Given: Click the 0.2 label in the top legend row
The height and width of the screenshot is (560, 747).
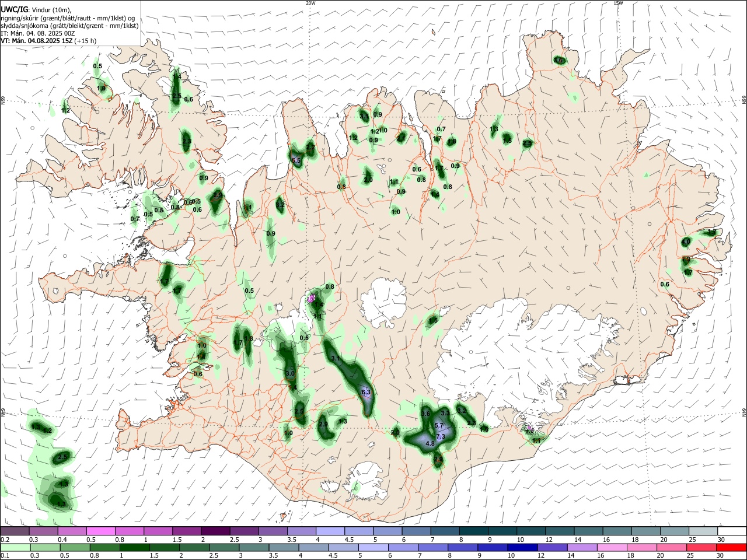Looking at the screenshot, I should point(5,540).
